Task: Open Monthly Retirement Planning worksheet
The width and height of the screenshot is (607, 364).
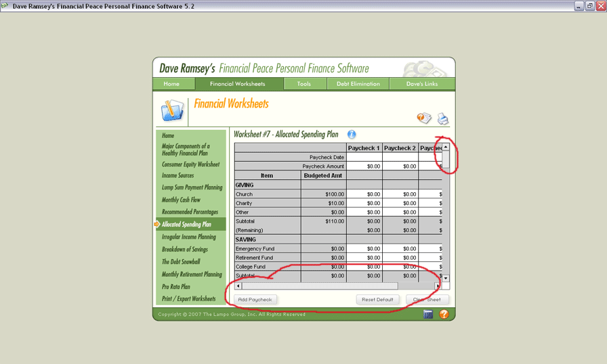Action: pos(192,274)
